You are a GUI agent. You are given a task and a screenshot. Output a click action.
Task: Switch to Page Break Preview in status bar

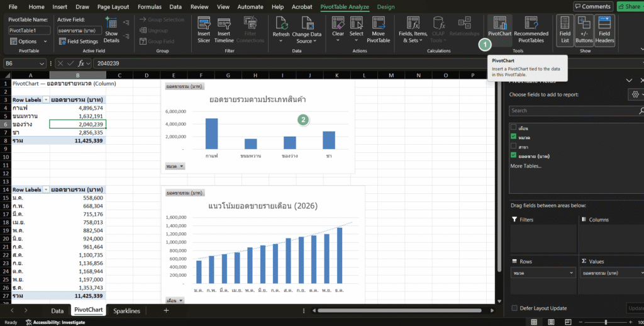point(568,322)
